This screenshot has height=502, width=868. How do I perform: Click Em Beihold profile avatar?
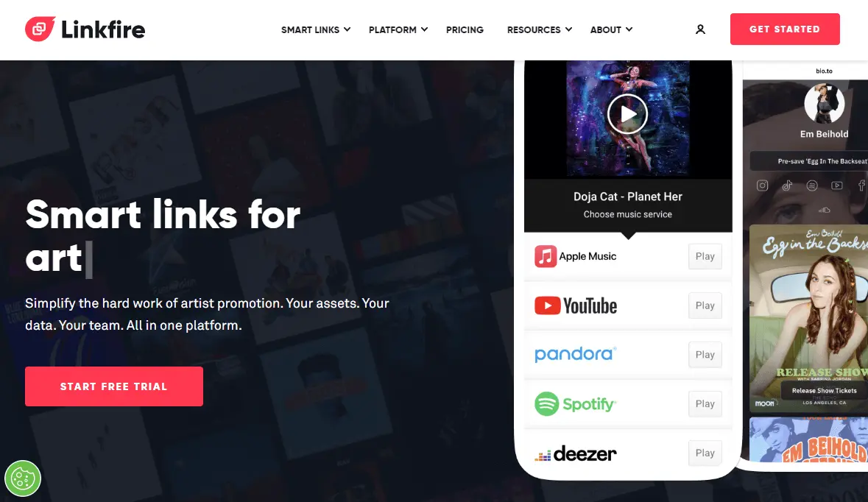pos(825,104)
